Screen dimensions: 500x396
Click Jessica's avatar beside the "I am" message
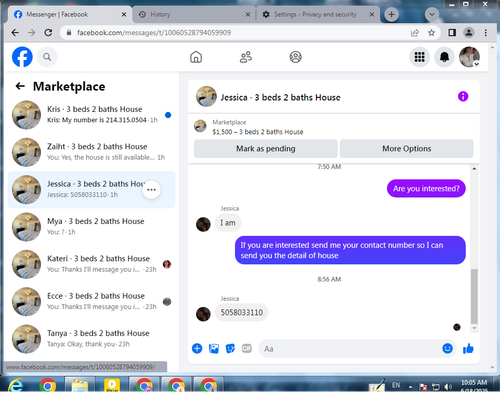(203, 224)
